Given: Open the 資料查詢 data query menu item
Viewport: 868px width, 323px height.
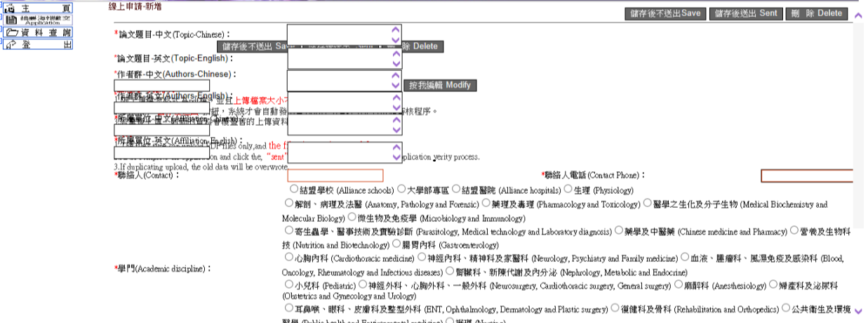Looking at the screenshot, I should tap(38, 32).
